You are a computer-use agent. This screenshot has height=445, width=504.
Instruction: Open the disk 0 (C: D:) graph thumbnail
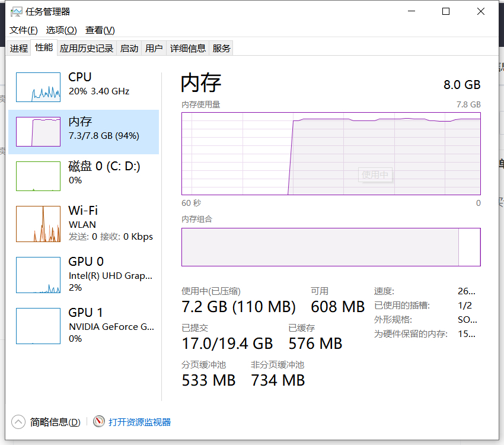click(39, 176)
